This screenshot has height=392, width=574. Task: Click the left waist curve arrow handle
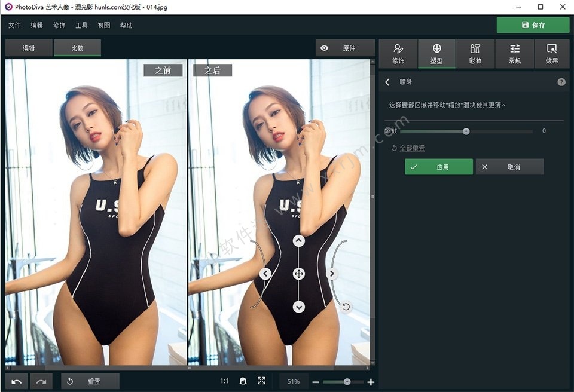tap(265, 274)
